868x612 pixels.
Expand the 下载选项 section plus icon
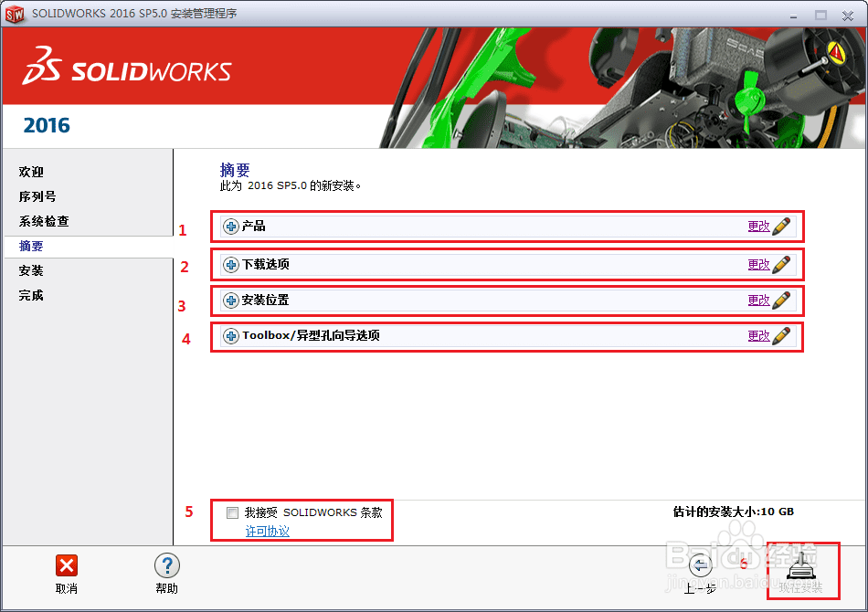[x=231, y=265]
